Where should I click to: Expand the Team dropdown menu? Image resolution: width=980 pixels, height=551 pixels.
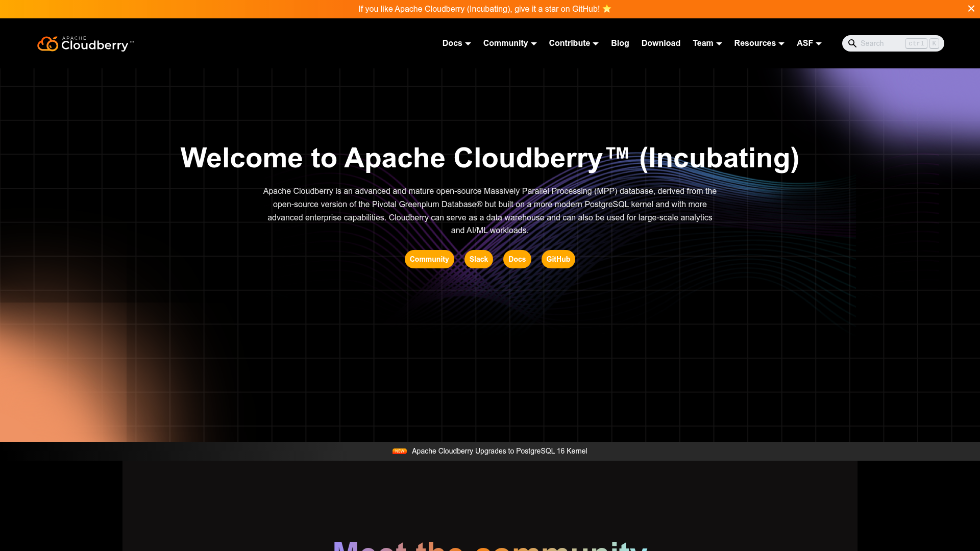pos(707,43)
